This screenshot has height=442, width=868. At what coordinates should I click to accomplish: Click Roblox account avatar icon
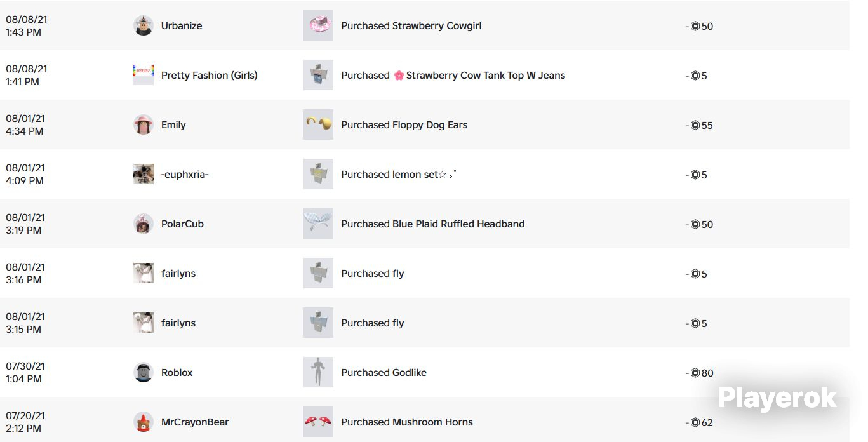click(144, 372)
